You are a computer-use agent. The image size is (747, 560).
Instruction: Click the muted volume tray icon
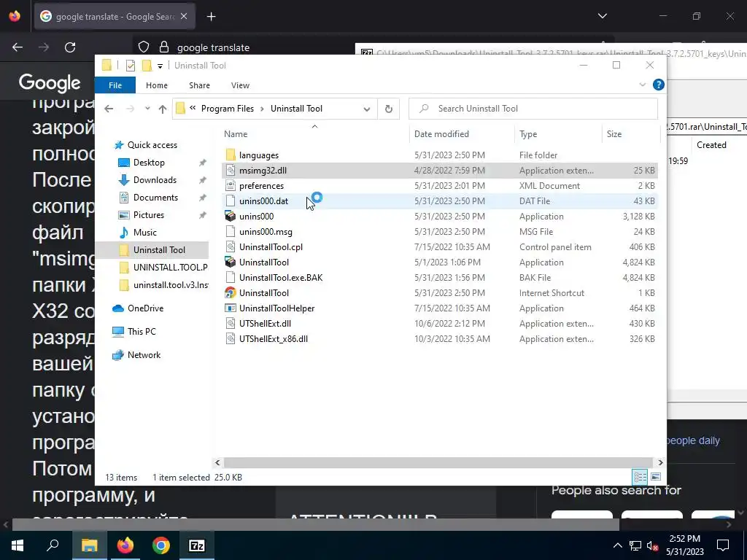652,545
